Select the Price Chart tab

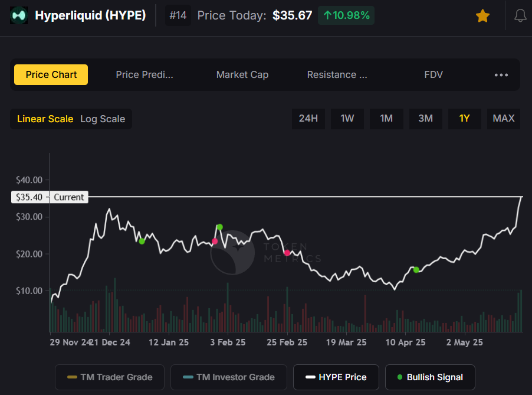[x=51, y=75]
